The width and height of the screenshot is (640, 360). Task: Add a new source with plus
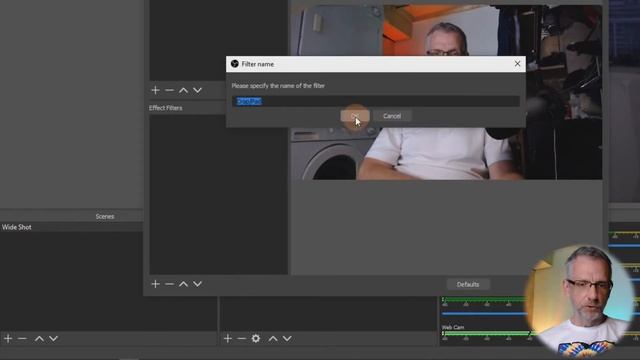228,338
